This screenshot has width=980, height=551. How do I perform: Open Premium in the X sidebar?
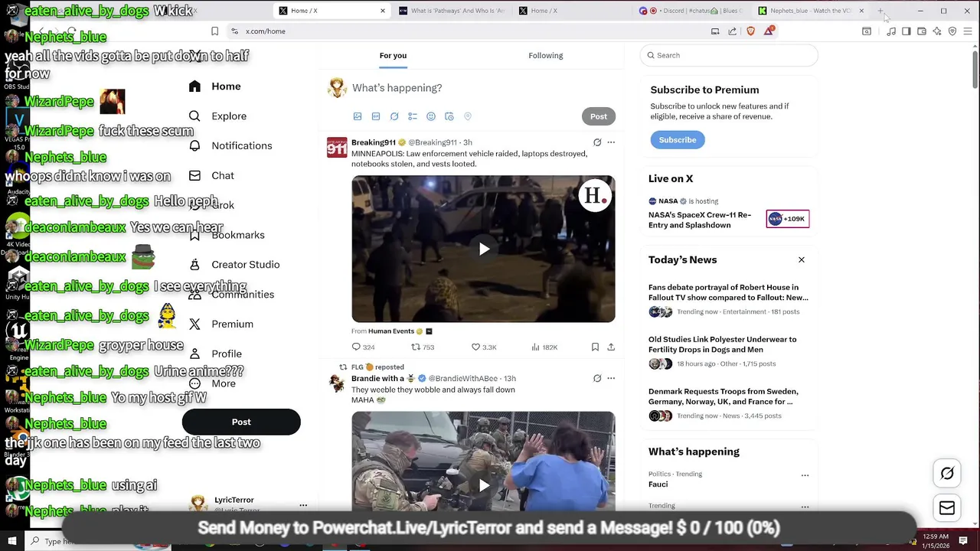(221, 324)
